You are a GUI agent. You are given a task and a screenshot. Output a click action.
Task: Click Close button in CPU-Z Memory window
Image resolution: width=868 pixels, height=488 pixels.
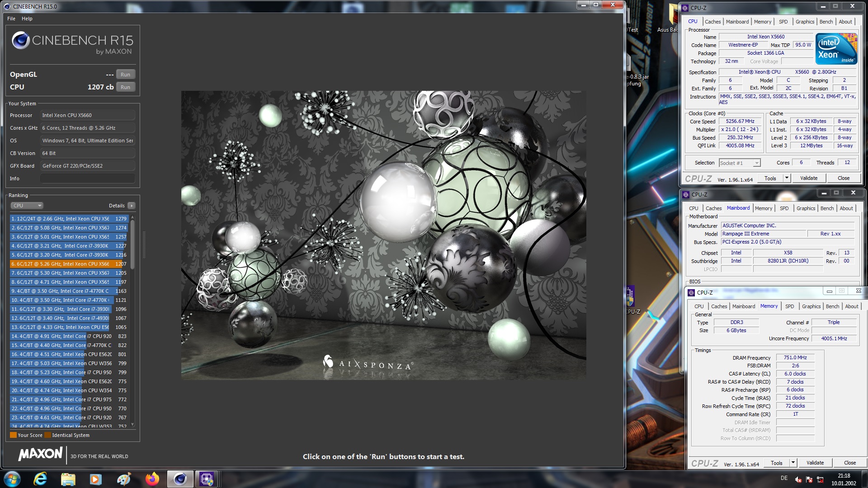coord(850,463)
